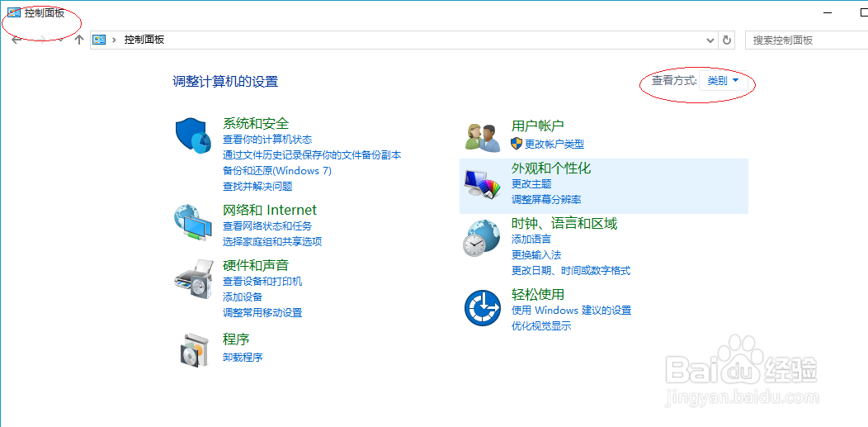The width and height of the screenshot is (868, 427).
Task: Open the 程序 category heading
Action: [236, 339]
